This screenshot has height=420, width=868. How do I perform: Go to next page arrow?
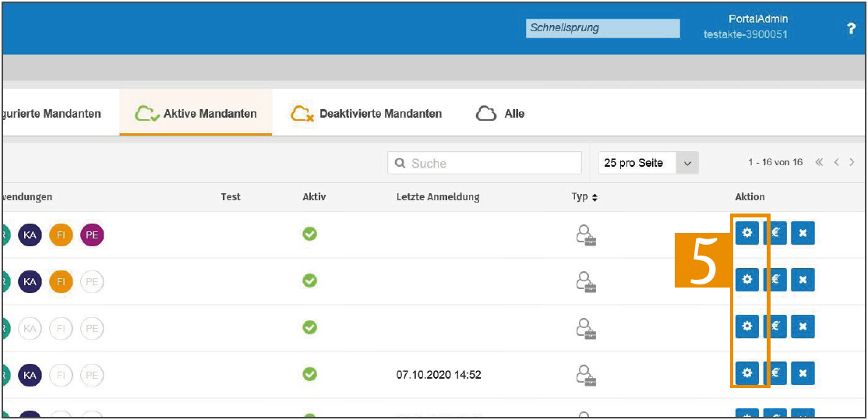[x=852, y=162]
